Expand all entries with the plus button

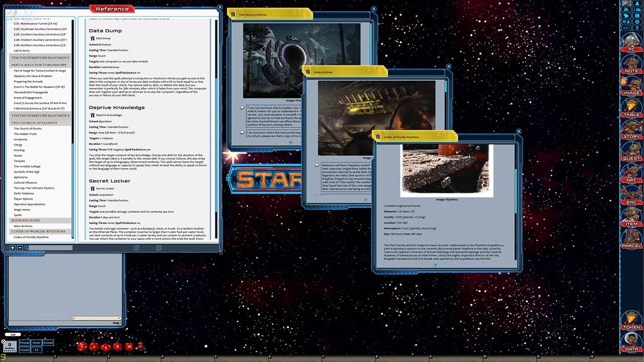(x=13, y=248)
